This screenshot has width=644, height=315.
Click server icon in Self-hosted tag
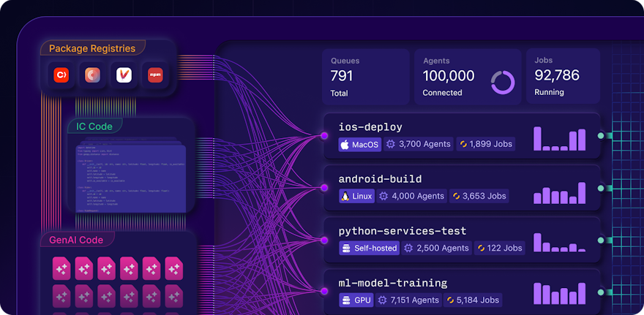346,248
